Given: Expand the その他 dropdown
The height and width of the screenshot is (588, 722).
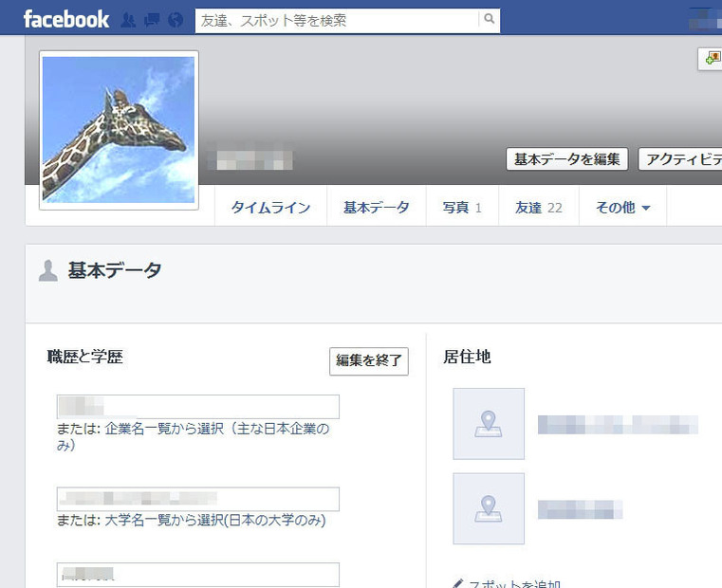Looking at the screenshot, I should coord(622,207).
